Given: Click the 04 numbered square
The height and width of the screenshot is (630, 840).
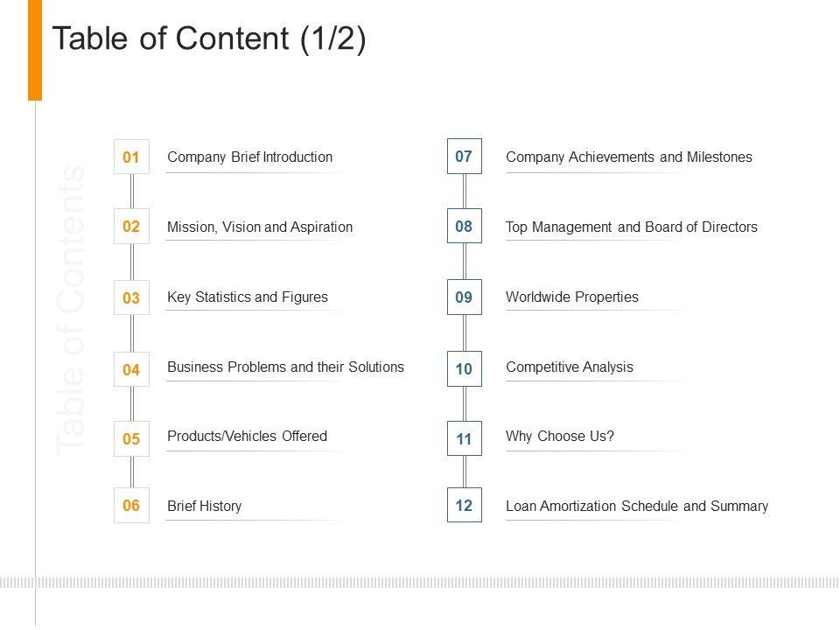Looking at the screenshot, I should (131, 370).
